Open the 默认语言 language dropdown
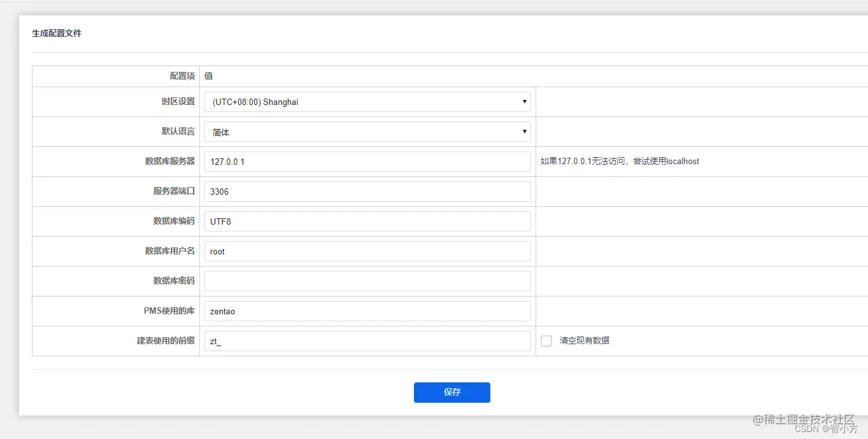The height and width of the screenshot is (439, 868). pyautogui.click(x=367, y=132)
